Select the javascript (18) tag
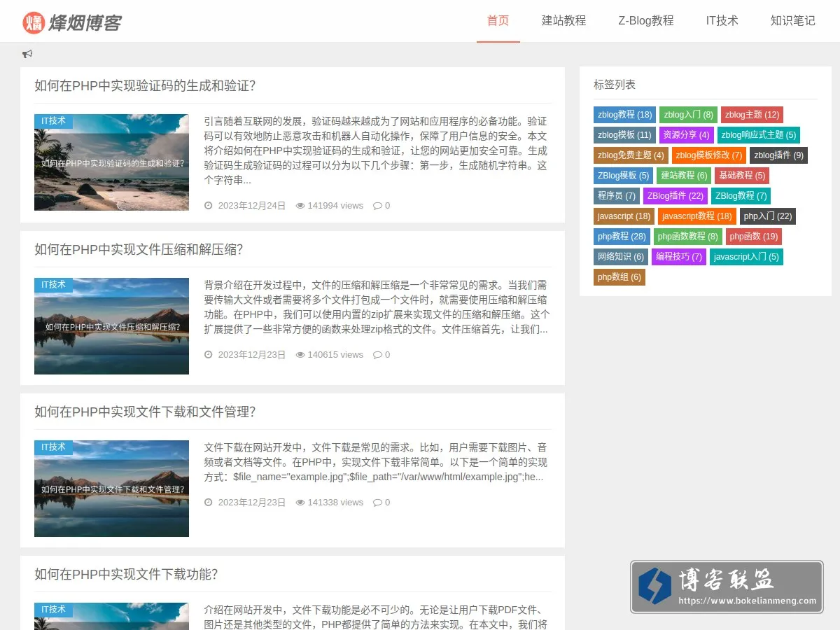This screenshot has height=630, width=840. click(x=624, y=216)
